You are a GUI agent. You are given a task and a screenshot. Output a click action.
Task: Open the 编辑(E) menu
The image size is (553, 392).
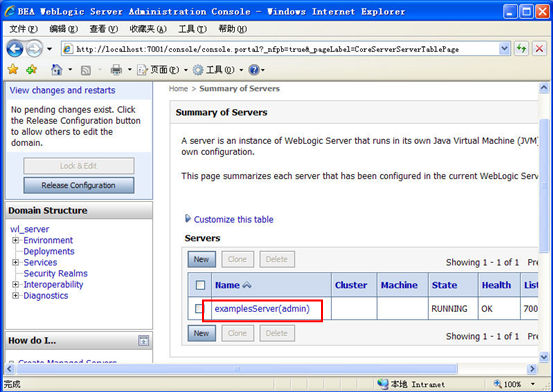tap(63, 29)
